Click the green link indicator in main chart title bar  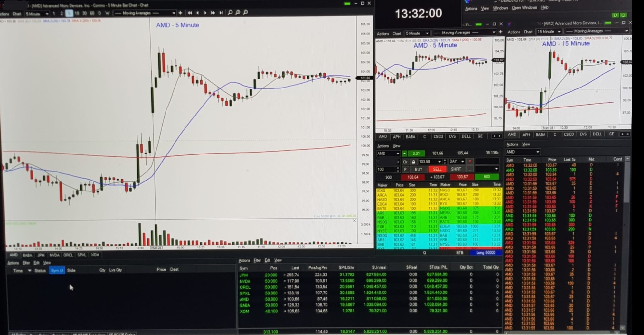pyautogui.click(x=347, y=4)
